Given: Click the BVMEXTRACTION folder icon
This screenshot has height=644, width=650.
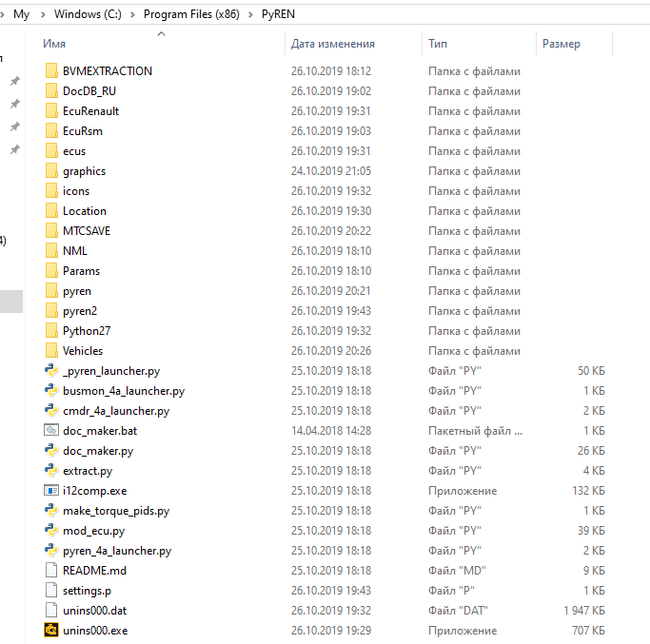Looking at the screenshot, I should click(x=51, y=70).
